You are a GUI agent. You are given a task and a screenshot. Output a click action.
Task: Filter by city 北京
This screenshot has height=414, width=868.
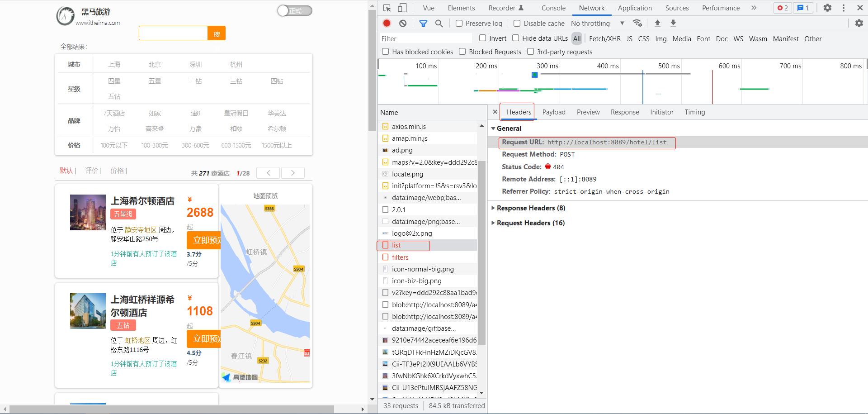[x=155, y=64]
